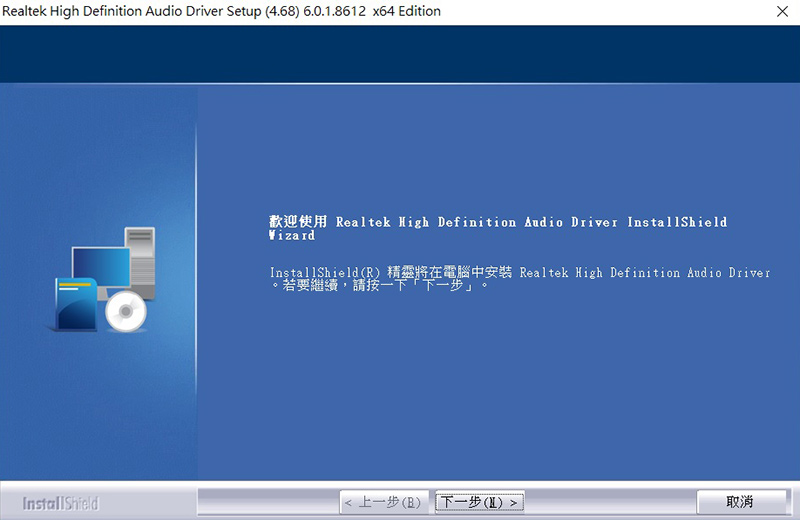Go back with the 上一步(B) button

click(383, 503)
